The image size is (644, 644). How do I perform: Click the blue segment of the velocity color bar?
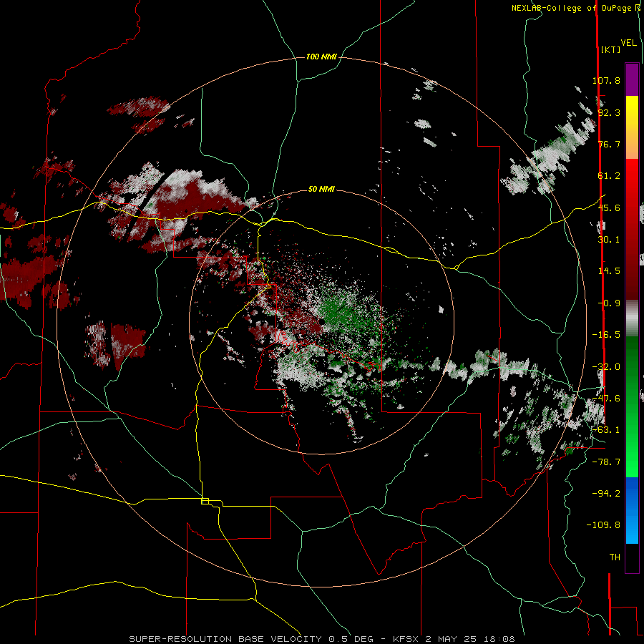(632, 510)
